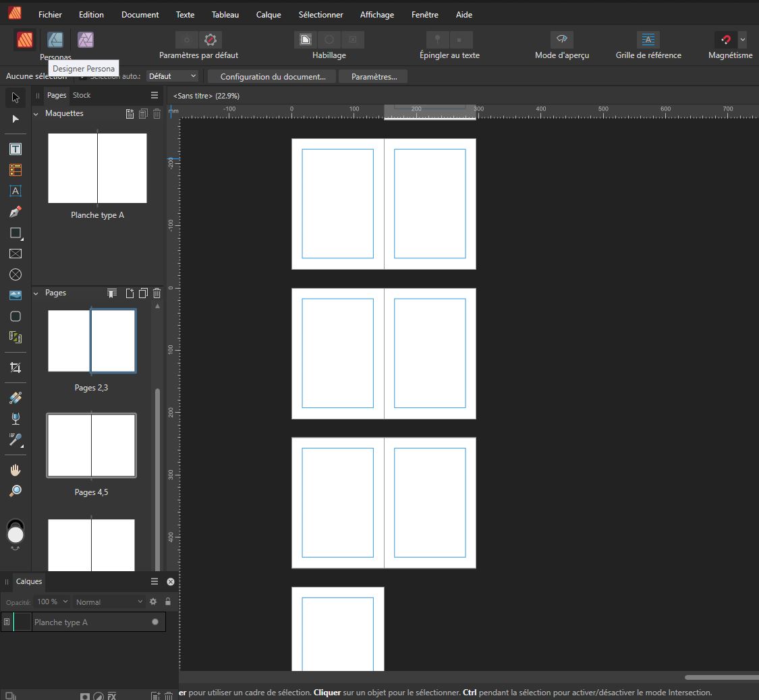This screenshot has height=700, width=759.
Task: Open blend options gear in Calques
Action: 153,602
